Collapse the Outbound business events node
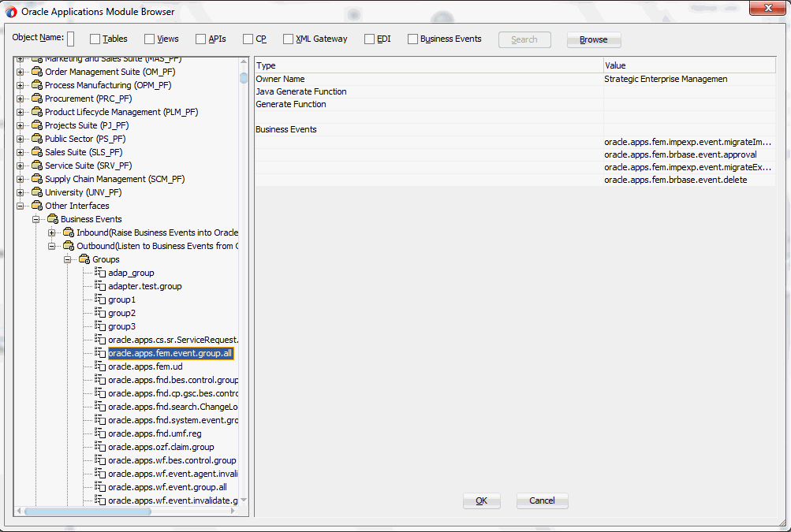791x532 pixels. pos(51,246)
